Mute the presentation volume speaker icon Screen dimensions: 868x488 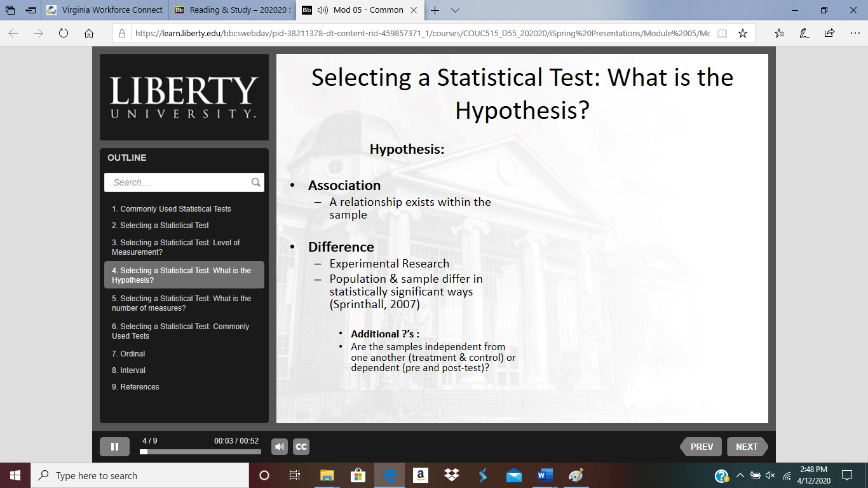pyautogui.click(x=280, y=447)
